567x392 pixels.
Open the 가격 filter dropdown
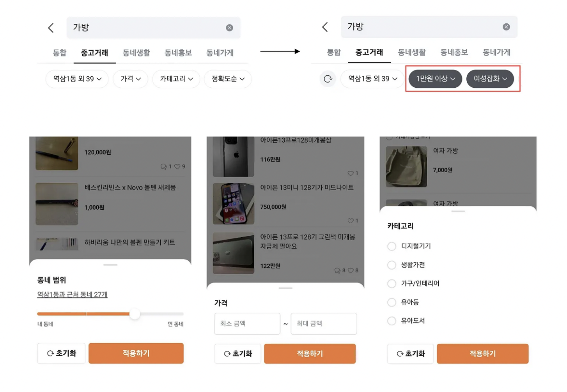tap(131, 79)
